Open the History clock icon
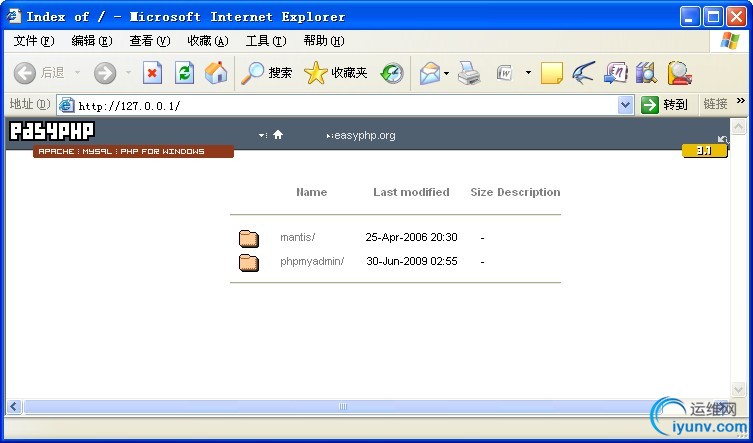Viewport: 753px width, 443px height. pyautogui.click(x=392, y=74)
